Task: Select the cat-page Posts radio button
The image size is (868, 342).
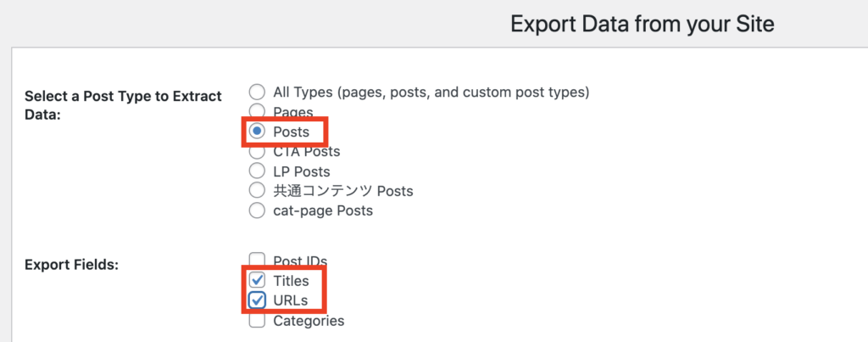Action: click(x=258, y=210)
